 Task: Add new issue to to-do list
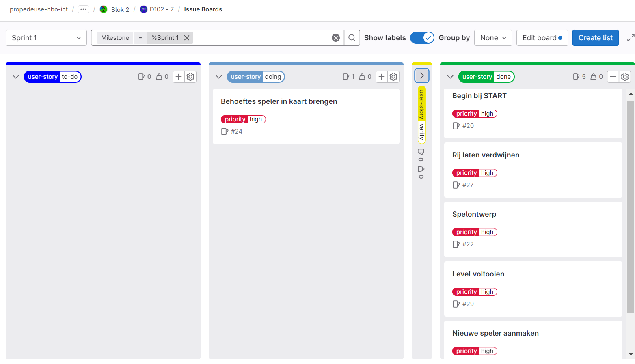(179, 77)
